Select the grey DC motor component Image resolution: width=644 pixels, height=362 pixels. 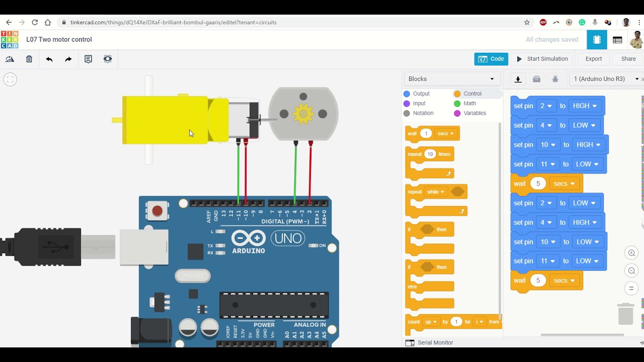point(303,114)
